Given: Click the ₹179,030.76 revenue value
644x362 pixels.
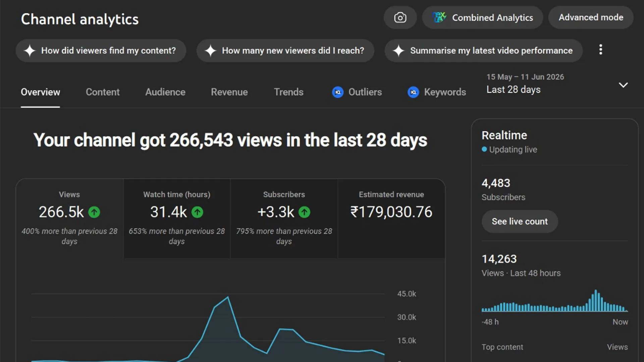Looking at the screenshot, I should 391,212.
